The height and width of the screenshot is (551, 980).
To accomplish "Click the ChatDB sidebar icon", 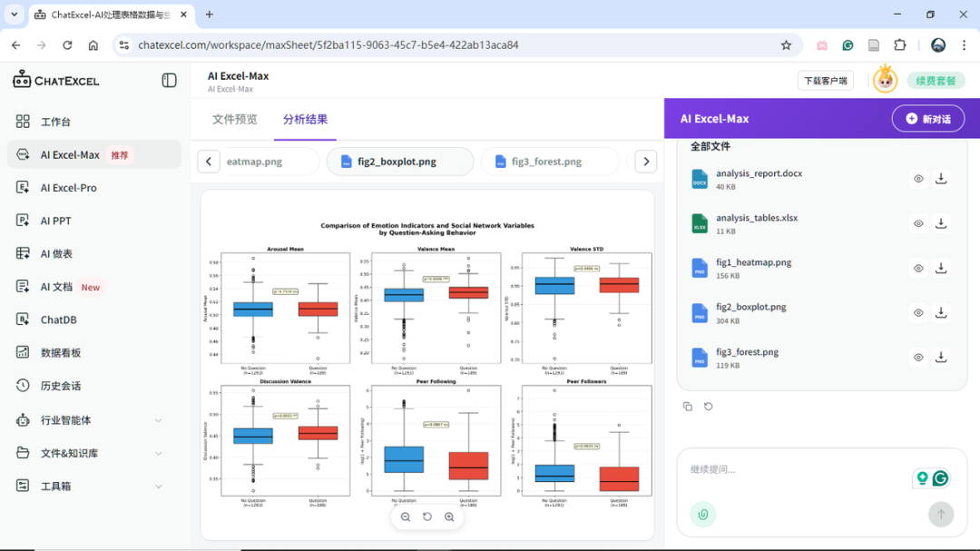I will pos(23,320).
